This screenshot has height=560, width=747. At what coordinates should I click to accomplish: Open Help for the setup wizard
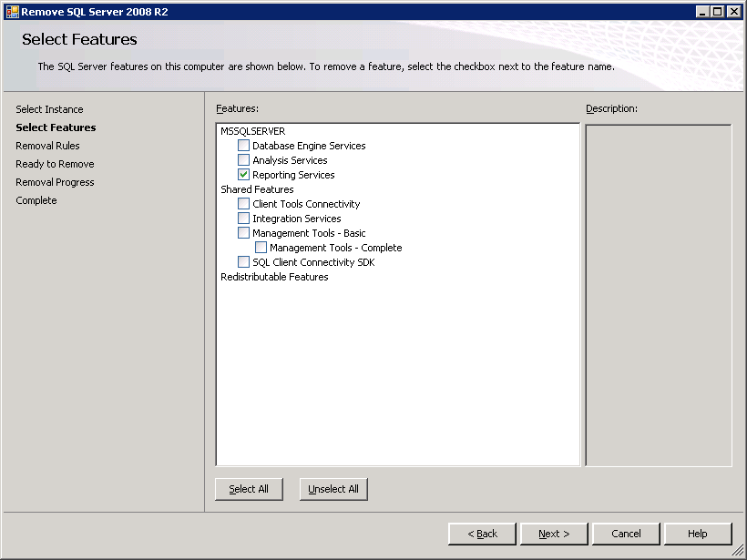698,534
